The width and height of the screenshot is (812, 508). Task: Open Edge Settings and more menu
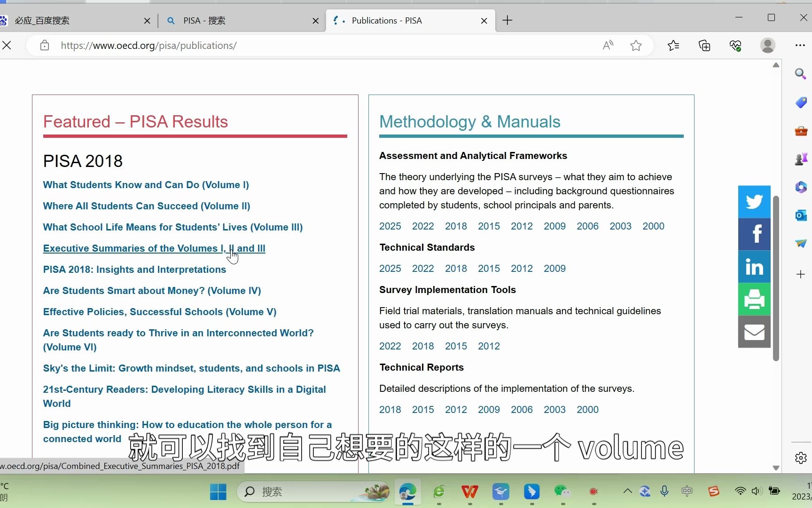point(800,45)
